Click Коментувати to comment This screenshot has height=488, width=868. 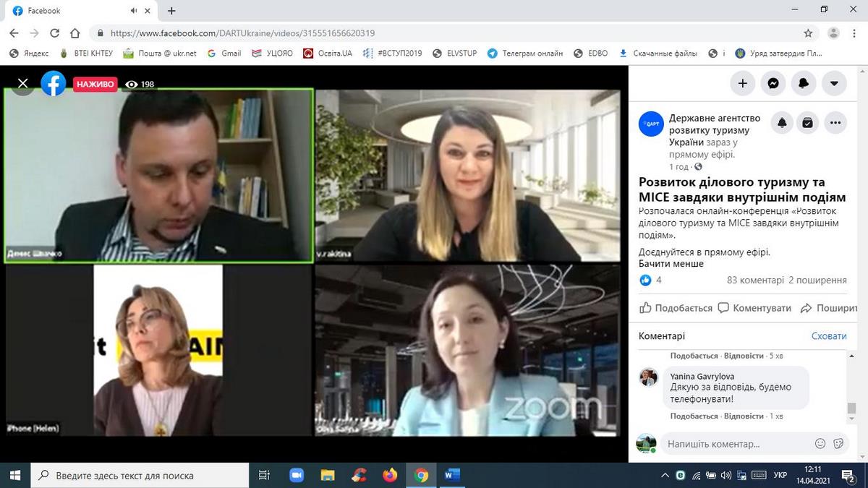[x=754, y=308]
